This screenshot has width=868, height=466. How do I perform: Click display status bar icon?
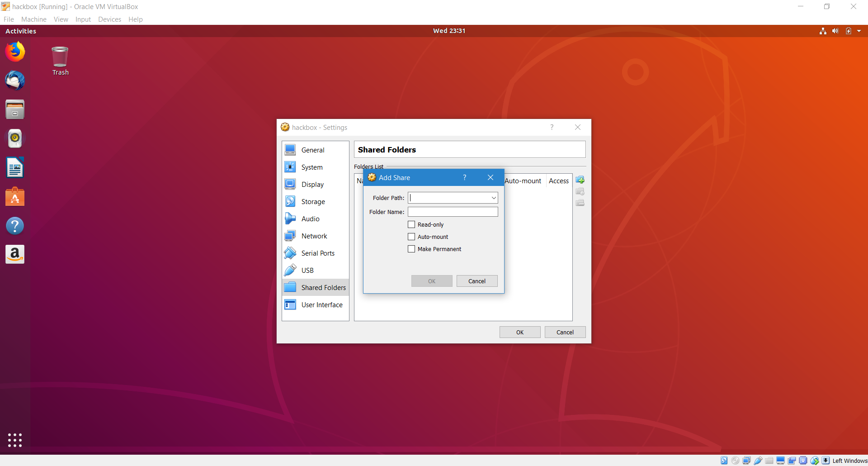pos(780,461)
